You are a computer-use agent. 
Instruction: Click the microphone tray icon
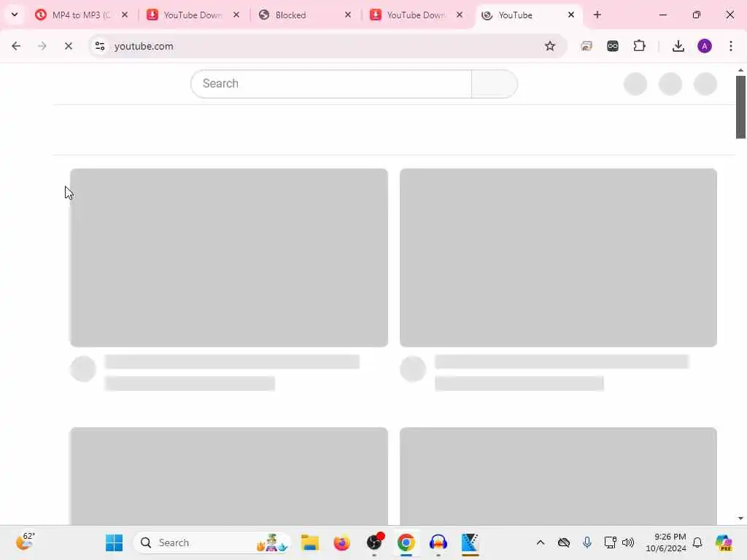pos(587,542)
